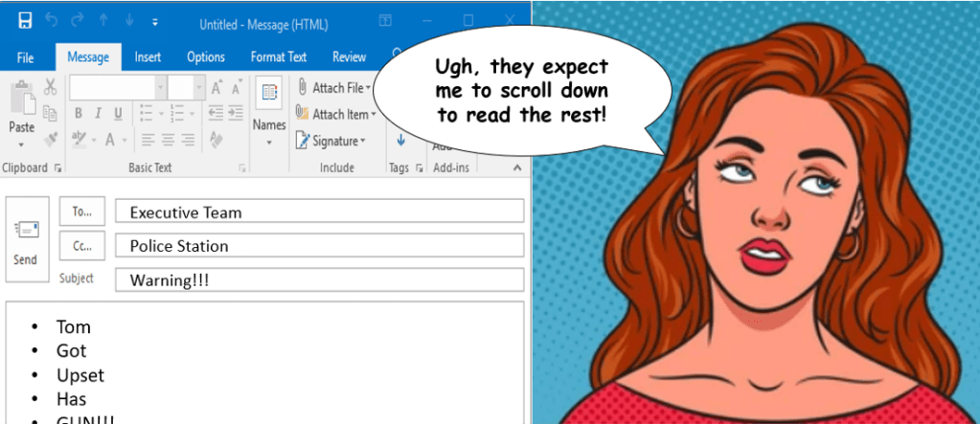980x424 pixels.
Task: Switch to the Insert tab
Action: (x=148, y=57)
